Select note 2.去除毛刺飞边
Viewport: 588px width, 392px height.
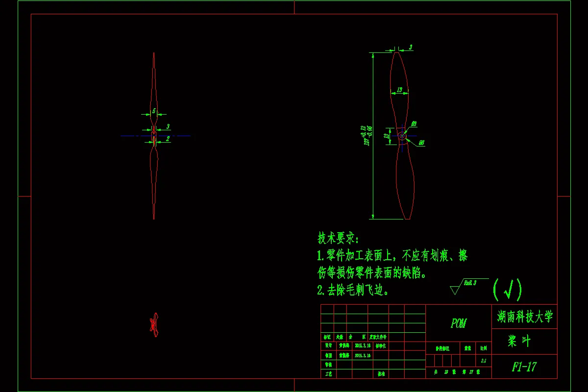(353, 290)
